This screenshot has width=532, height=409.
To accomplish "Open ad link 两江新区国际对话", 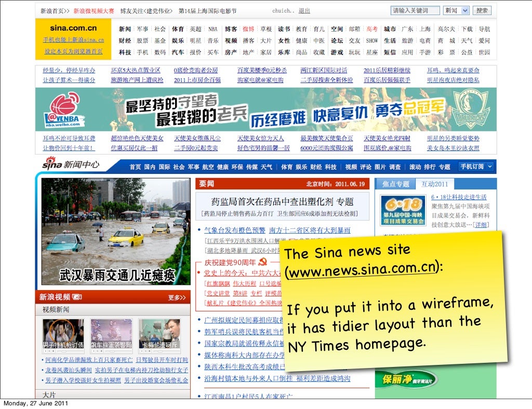I will point(324,70).
